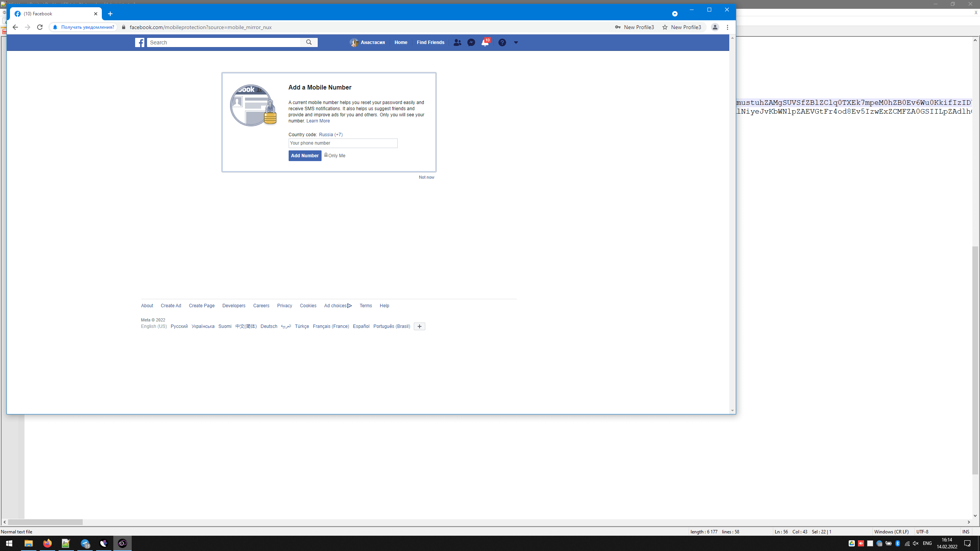The height and width of the screenshot is (551, 980).
Task: Open the About footer link
Action: click(x=147, y=306)
